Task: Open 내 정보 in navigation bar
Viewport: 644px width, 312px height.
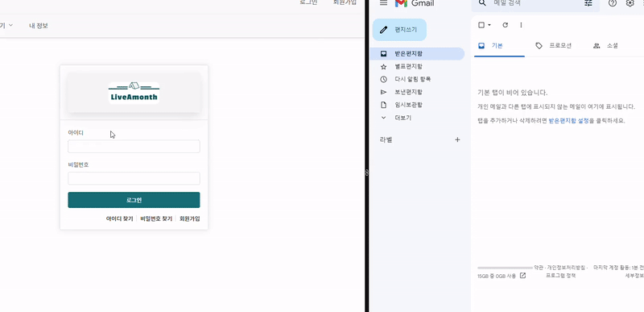Action: click(x=39, y=26)
